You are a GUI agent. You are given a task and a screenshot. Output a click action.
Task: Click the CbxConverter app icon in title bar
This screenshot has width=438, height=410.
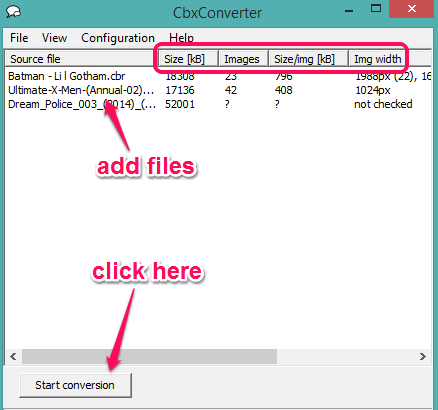[14, 12]
